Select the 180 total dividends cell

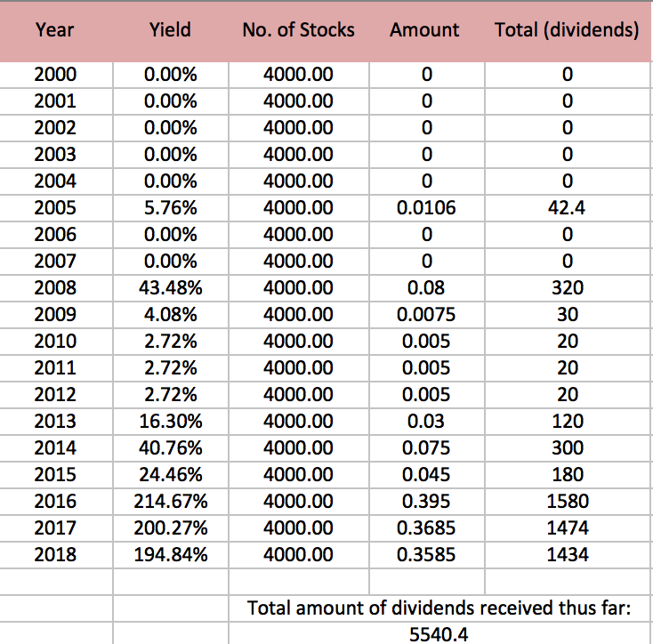coord(568,475)
